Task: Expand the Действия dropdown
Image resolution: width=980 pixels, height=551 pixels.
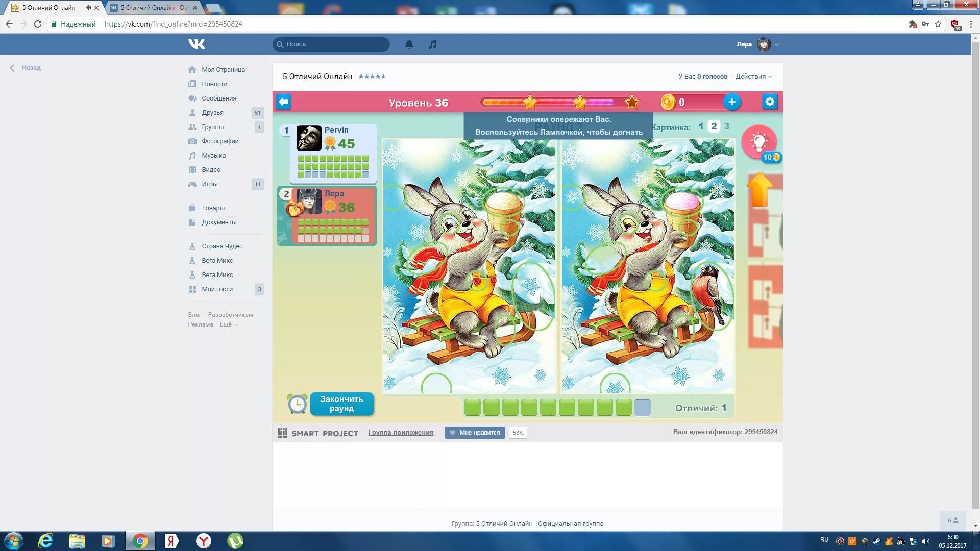Action: click(753, 77)
